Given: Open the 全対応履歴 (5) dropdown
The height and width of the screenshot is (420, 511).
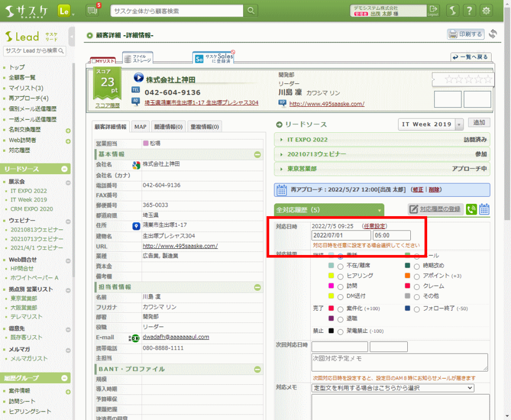Looking at the screenshot, I should [x=329, y=210].
